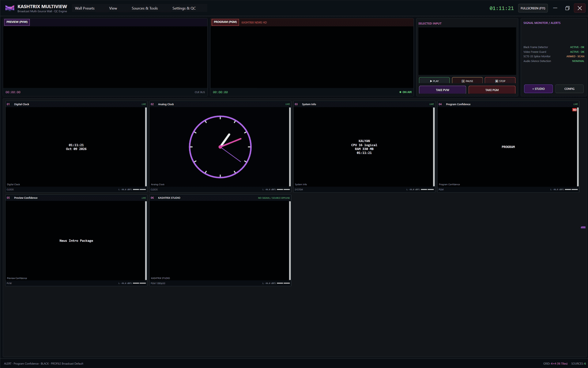Screen dimensions: 588x368
Task: Click the TAKE PGM button
Action: [x=492, y=90]
